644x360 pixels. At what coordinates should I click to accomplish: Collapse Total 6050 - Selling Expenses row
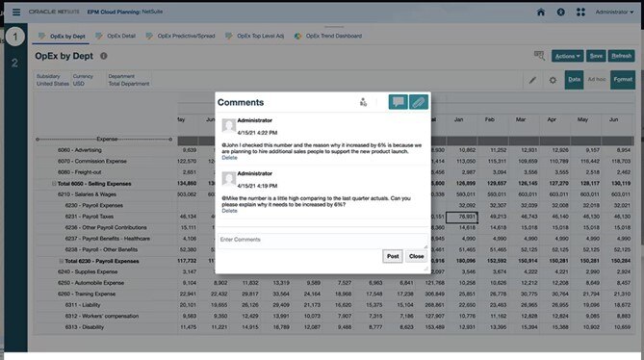pyautogui.click(x=54, y=184)
